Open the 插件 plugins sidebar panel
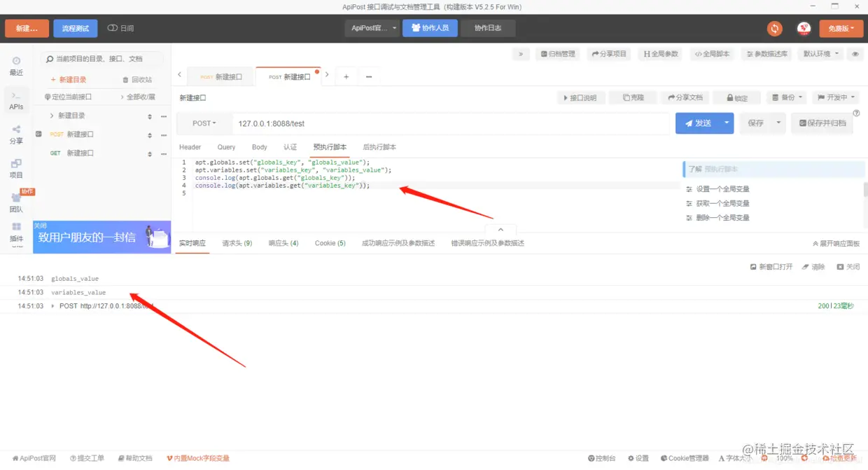Image resolution: width=868 pixels, height=470 pixels. pos(16,233)
